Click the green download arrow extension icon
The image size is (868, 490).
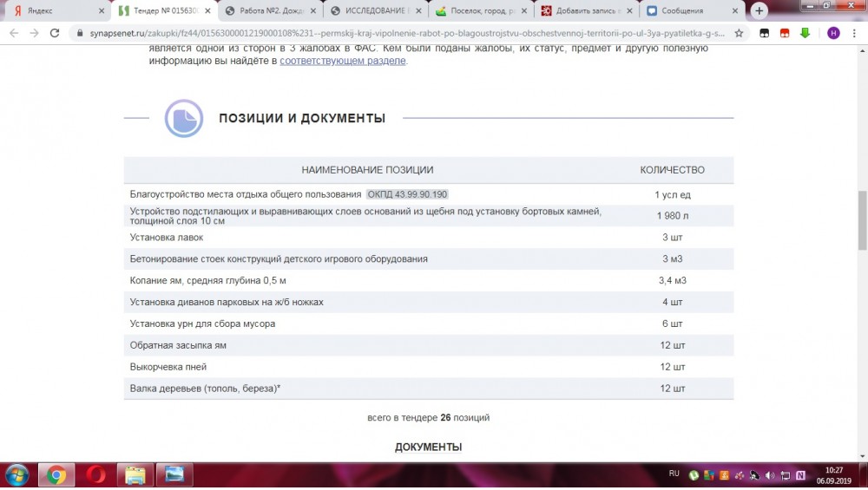(805, 33)
